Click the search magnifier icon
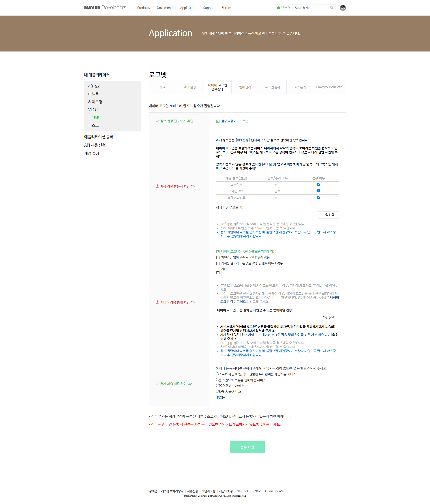 coord(331,8)
